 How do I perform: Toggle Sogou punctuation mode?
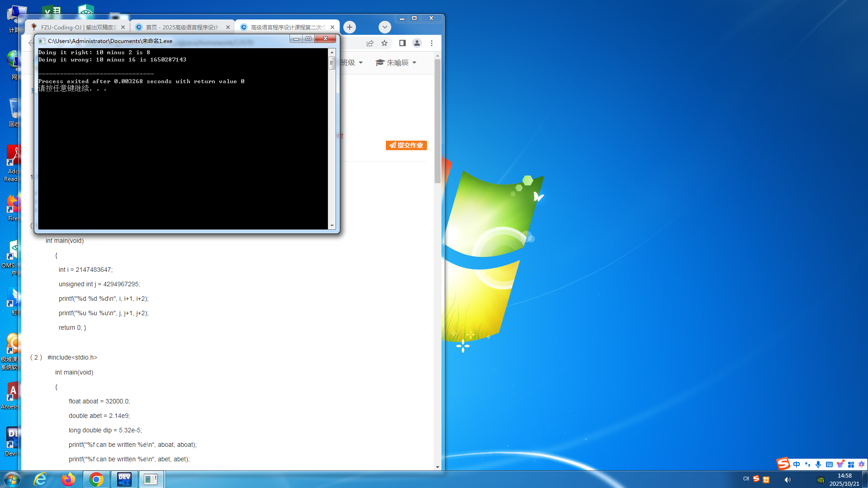click(x=807, y=464)
